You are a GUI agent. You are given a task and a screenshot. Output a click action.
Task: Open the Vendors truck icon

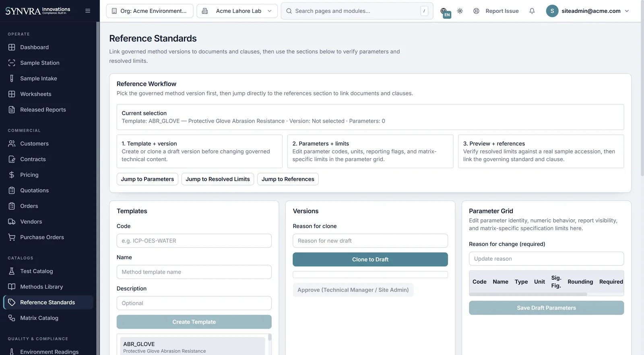click(x=12, y=222)
